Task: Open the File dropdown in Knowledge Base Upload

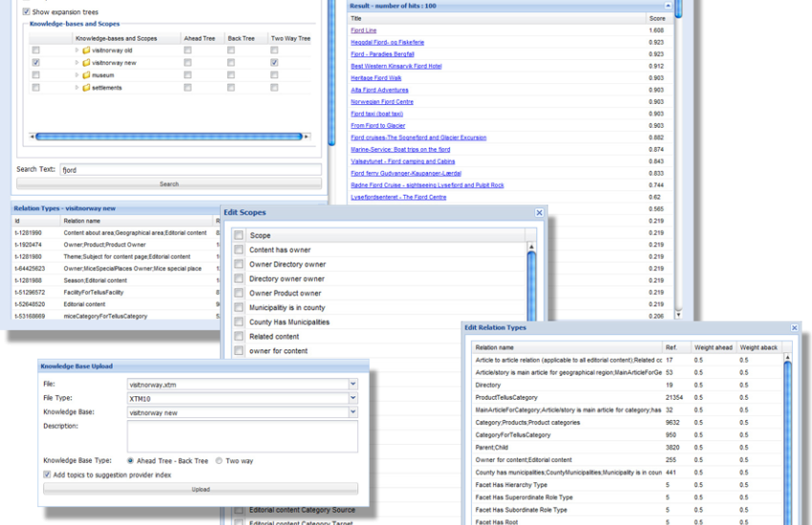Action: [x=353, y=384]
